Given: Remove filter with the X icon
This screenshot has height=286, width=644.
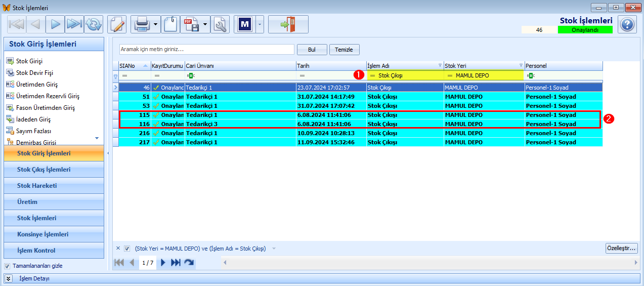Looking at the screenshot, I should [118, 248].
